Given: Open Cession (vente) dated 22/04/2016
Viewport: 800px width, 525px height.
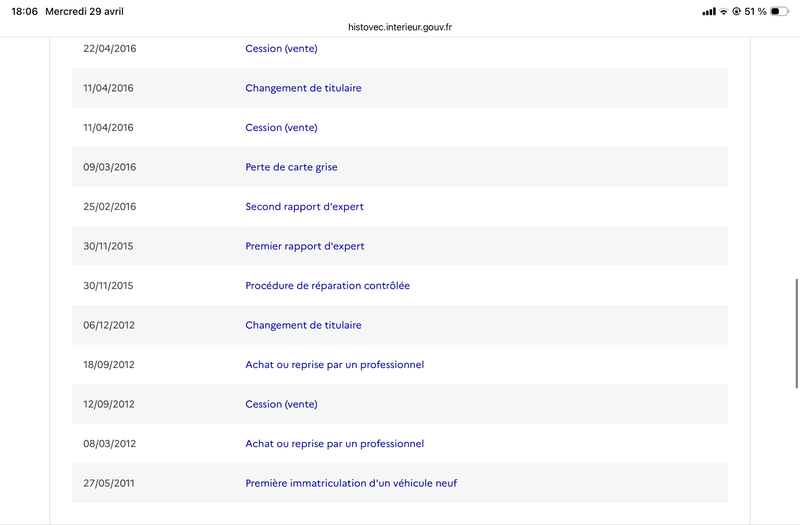Looking at the screenshot, I should coord(281,48).
